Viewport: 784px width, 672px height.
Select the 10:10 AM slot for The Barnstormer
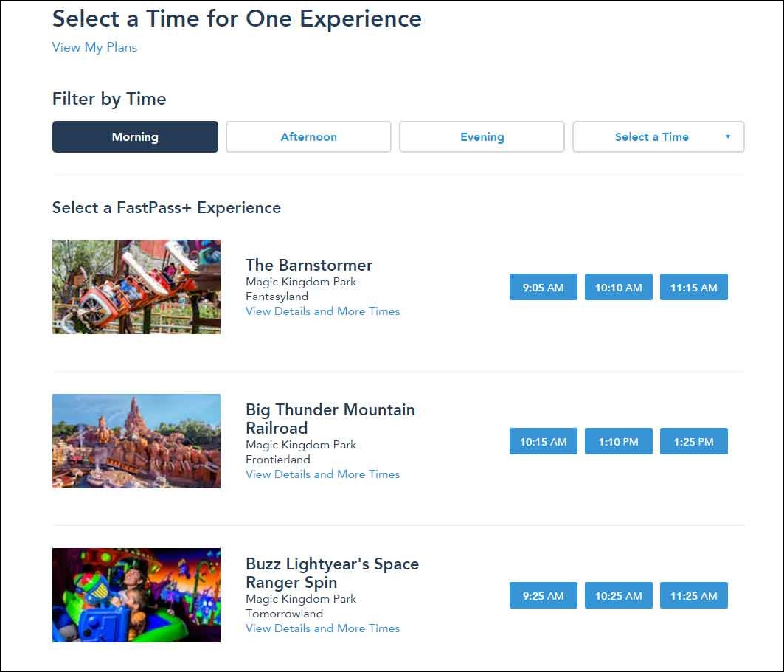618,287
